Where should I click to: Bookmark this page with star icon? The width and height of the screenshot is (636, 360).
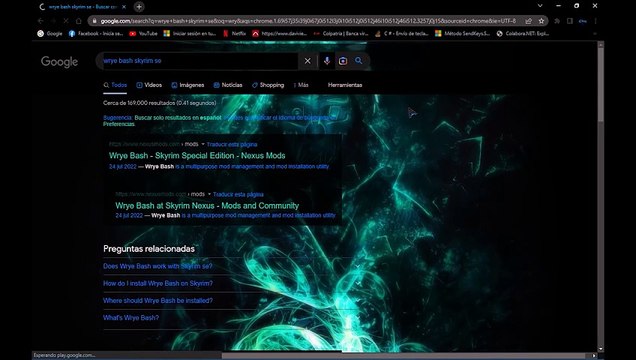(x=541, y=21)
